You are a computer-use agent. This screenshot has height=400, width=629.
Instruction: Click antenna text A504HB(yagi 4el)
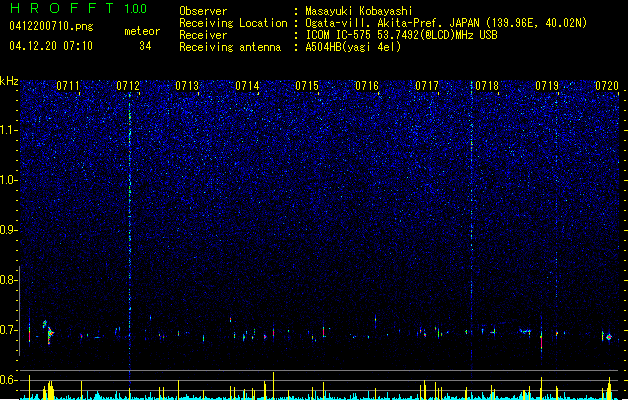pos(353,47)
